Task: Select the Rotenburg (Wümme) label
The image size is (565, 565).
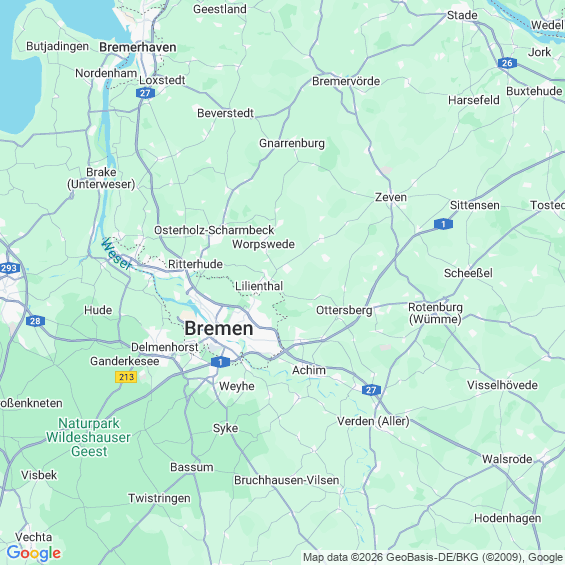Action: [435, 313]
